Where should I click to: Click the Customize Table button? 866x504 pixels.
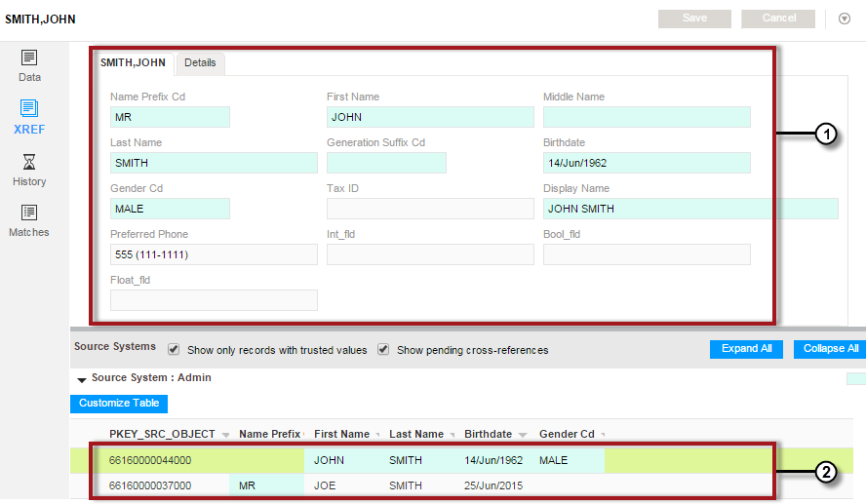click(119, 404)
